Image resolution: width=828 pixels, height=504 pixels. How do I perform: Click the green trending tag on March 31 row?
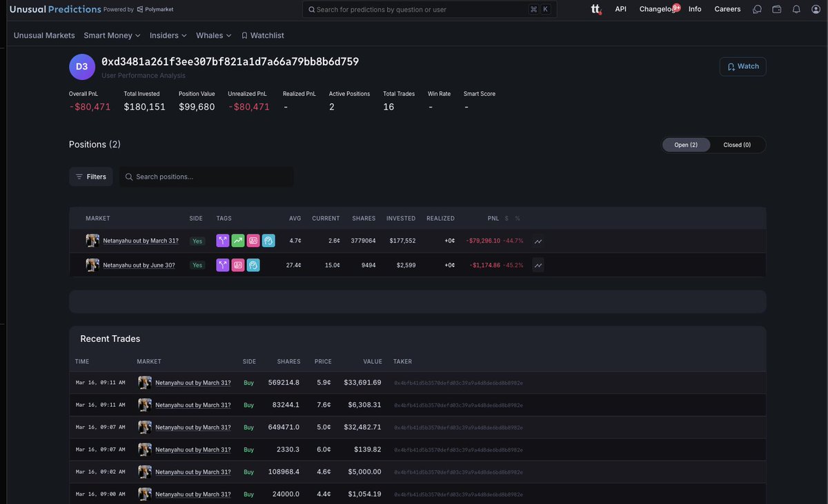(x=238, y=241)
